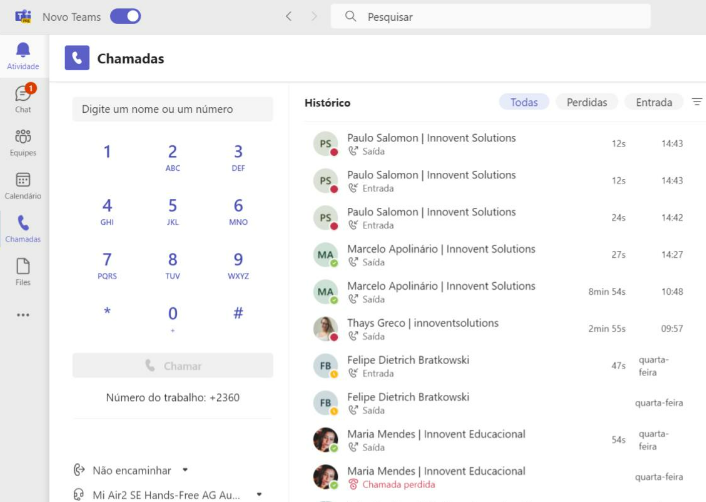Open the Files sidebar icon
Image resolution: width=706 pixels, height=502 pixels.
[23, 266]
